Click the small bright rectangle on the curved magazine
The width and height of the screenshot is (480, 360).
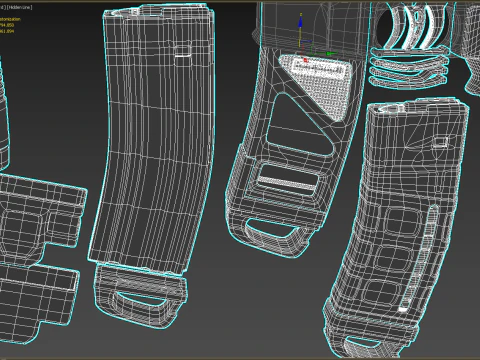click(x=183, y=51)
